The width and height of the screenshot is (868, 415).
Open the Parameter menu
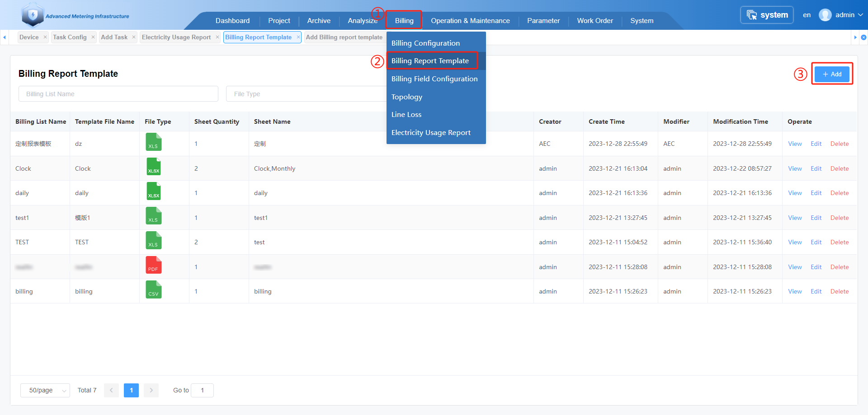543,21
